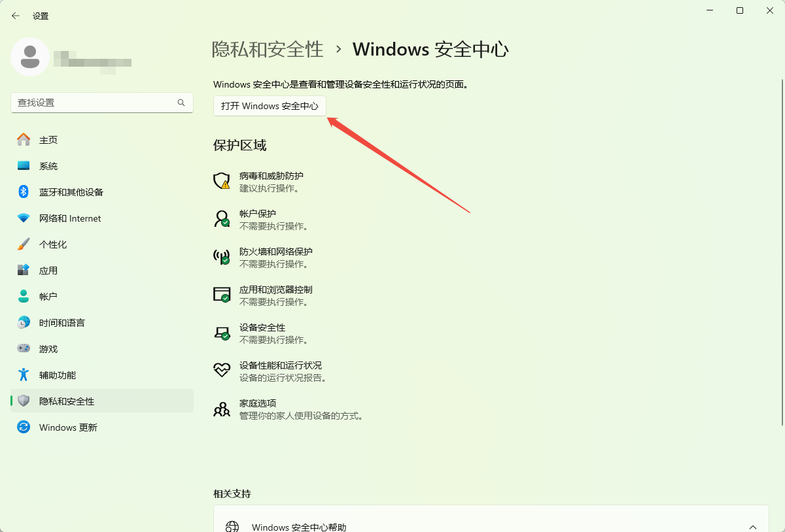This screenshot has height=532, width=785.
Task: Click the search magnifier icon
Action: 181,103
